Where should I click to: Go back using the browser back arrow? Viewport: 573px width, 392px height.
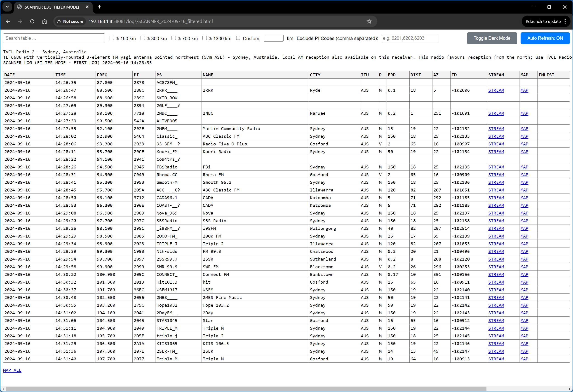point(8,21)
